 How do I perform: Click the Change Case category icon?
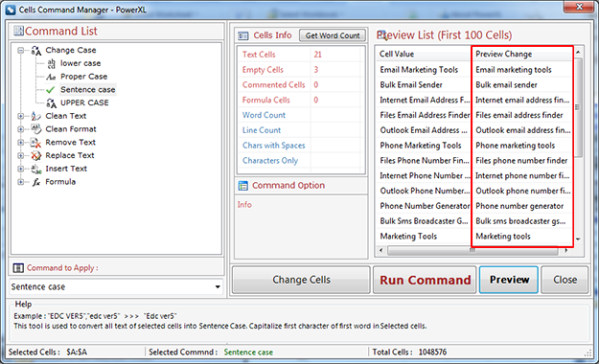(36, 51)
